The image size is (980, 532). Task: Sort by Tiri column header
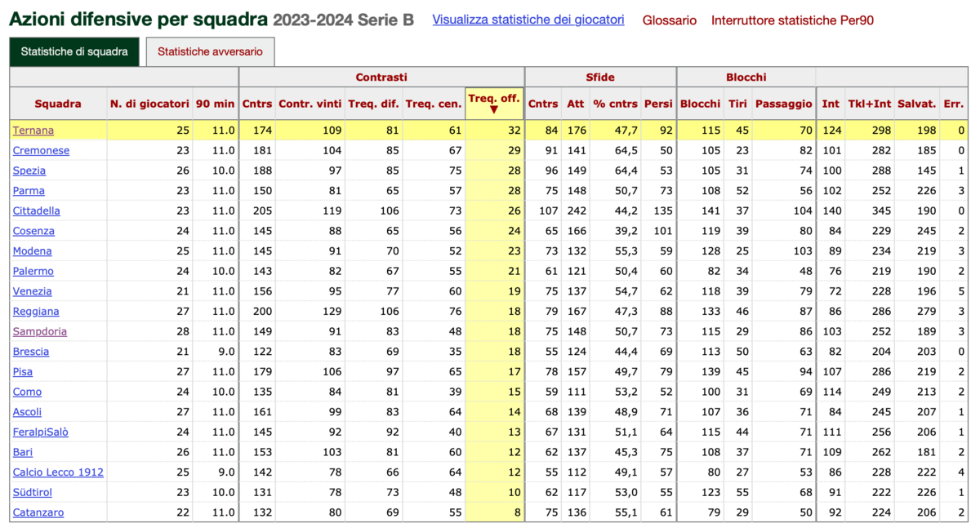pos(737,104)
